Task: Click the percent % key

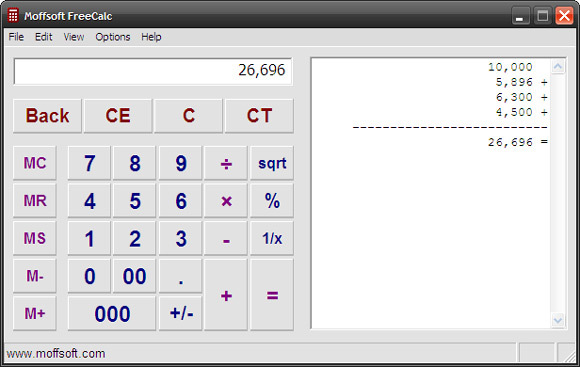Action: (272, 201)
